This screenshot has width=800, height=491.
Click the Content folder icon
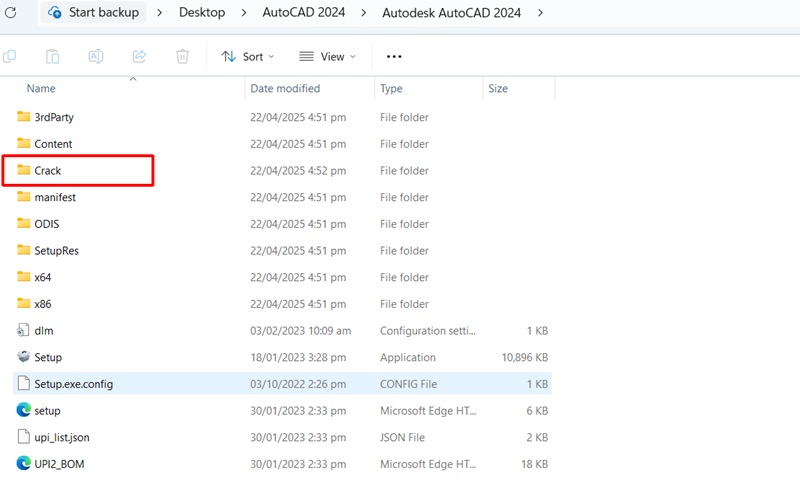23,143
